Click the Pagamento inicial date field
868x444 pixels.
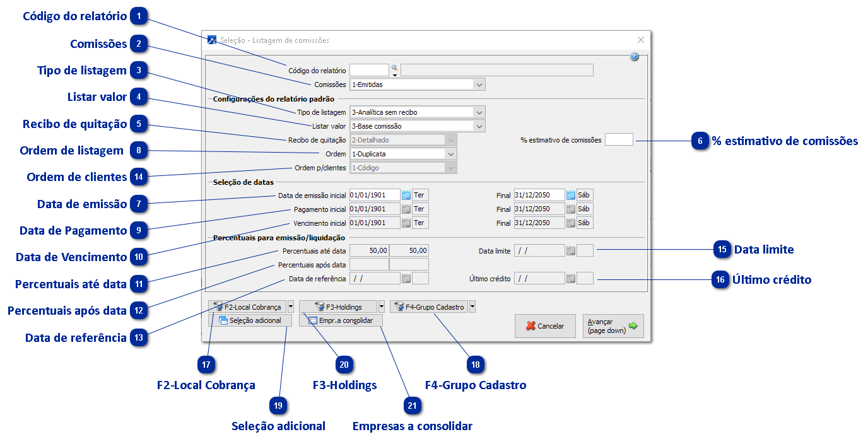click(x=375, y=209)
